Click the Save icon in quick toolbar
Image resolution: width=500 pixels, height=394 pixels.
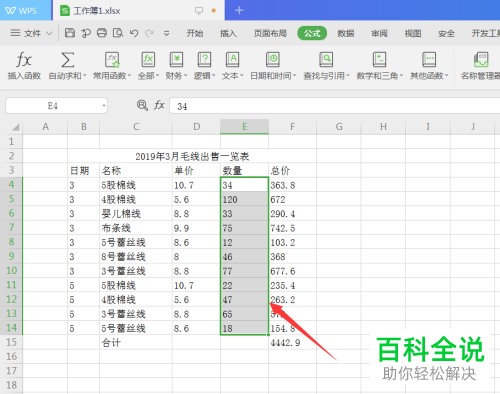(x=70, y=33)
